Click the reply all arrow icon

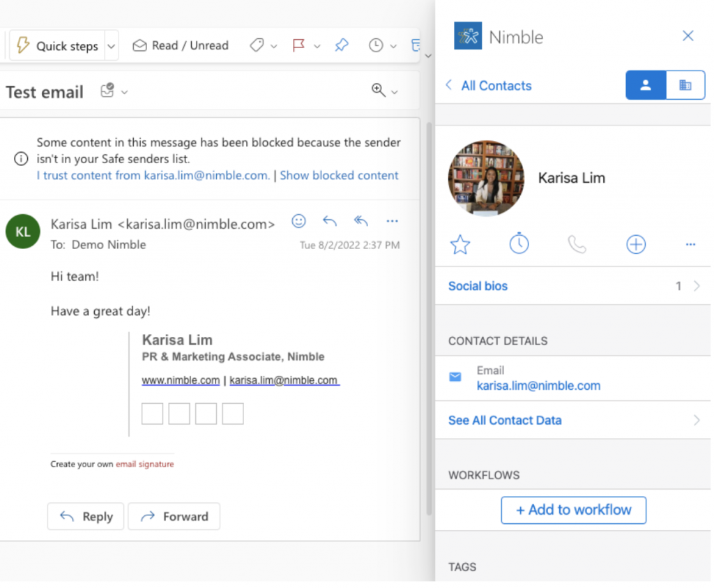pyautogui.click(x=360, y=221)
